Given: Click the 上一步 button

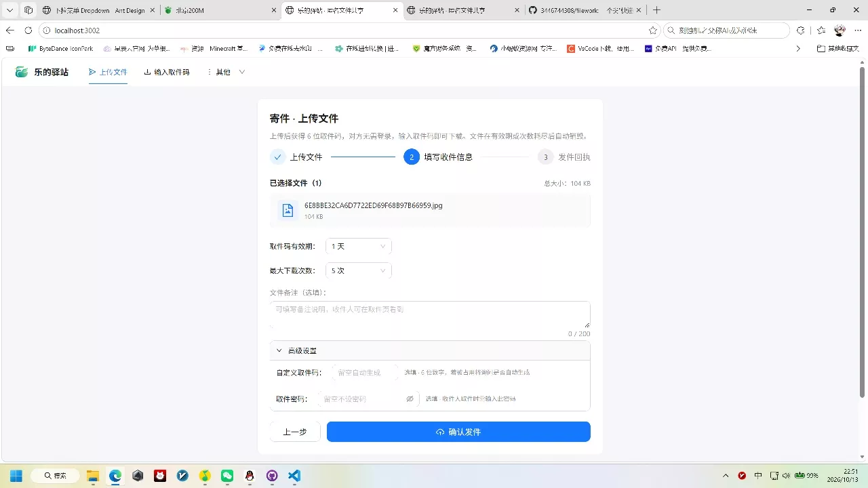Looking at the screenshot, I should point(295,432).
